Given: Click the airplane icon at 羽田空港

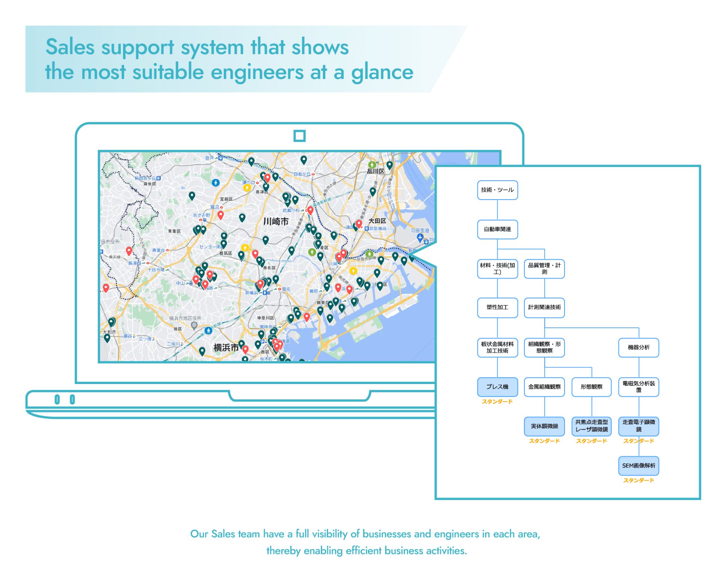Looking at the screenshot, I should [x=420, y=238].
